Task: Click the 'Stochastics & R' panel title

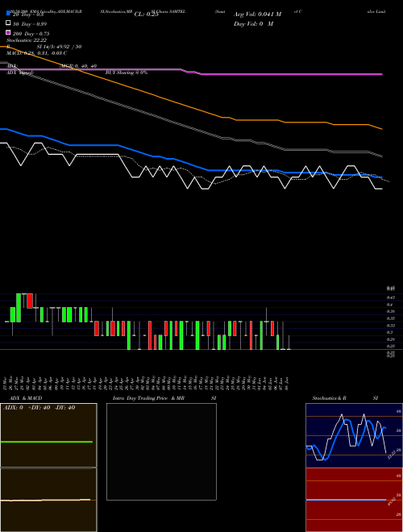Action: tap(330, 398)
